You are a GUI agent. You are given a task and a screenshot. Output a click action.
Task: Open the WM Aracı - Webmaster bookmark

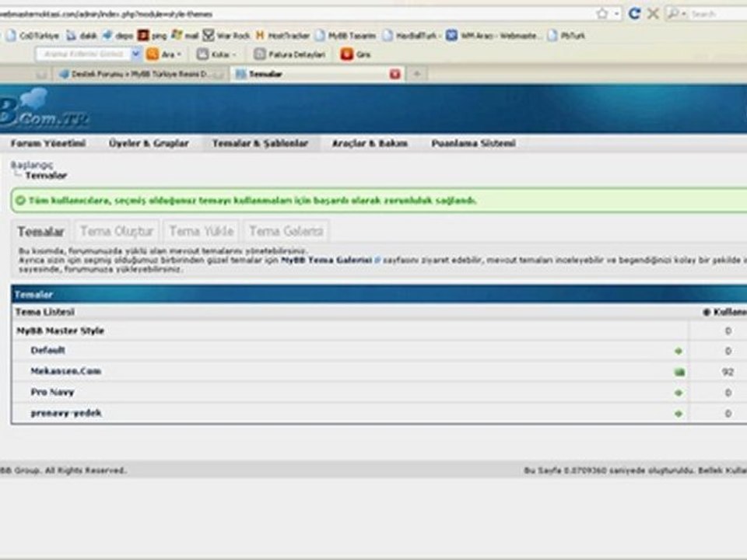493,35
